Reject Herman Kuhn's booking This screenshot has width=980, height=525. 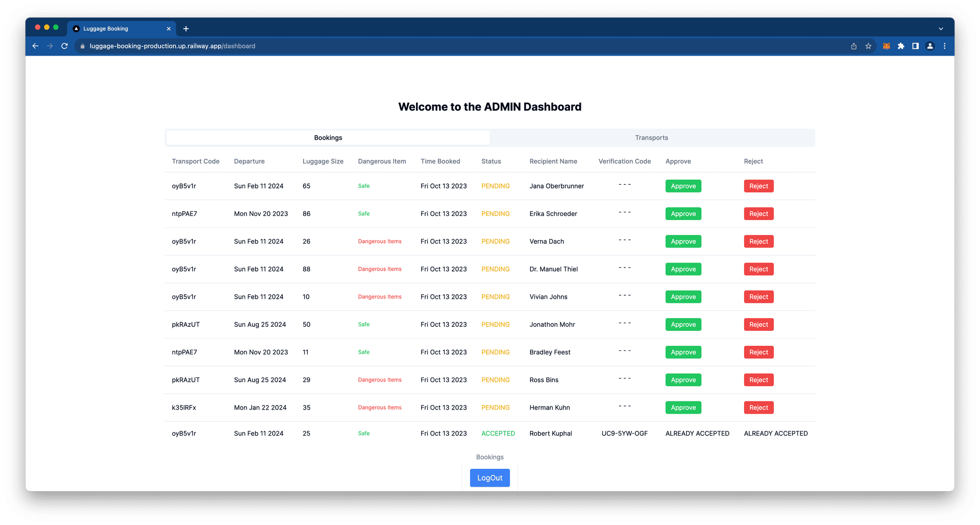[758, 408]
